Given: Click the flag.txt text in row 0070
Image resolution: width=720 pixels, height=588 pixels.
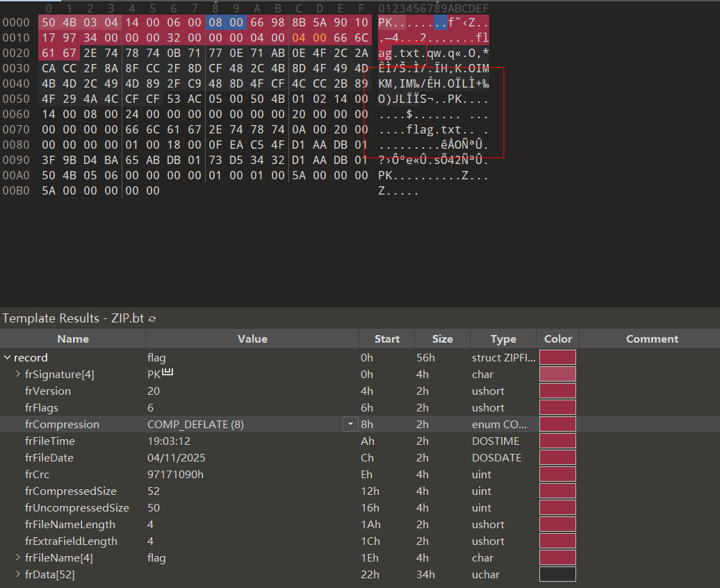Looking at the screenshot, I should 434,130.
